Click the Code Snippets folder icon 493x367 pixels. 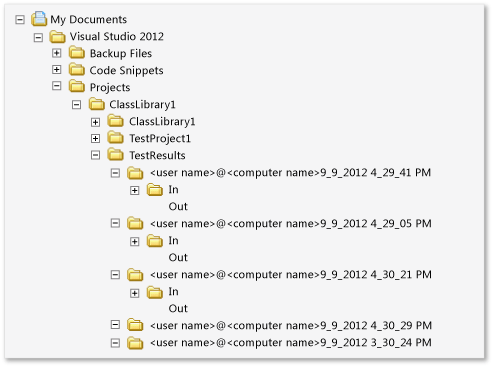(77, 69)
